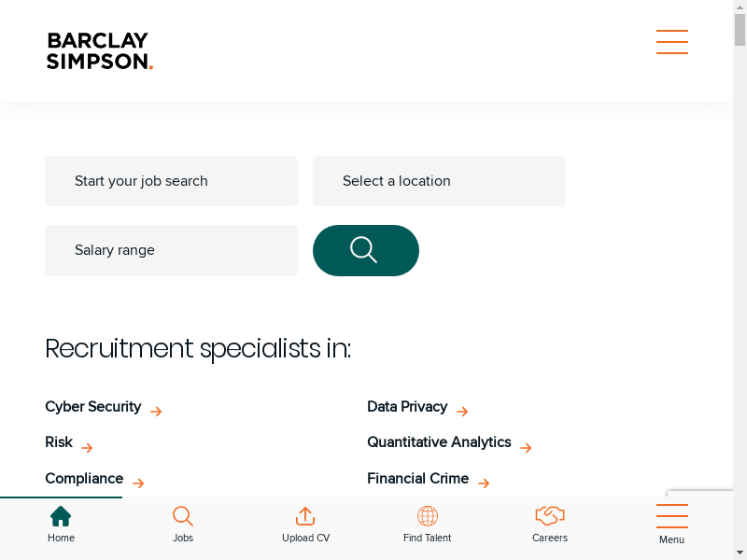Go to Quantitative Analytics page
This screenshot has width=747, height=560.
point(439,442)
